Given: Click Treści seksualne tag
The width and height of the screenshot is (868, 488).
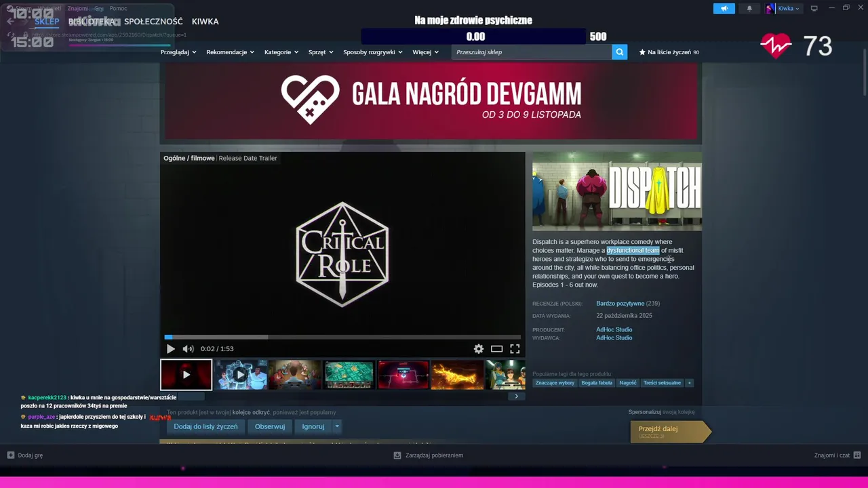Looking at the screenshot, I should [x=662, y=383].
